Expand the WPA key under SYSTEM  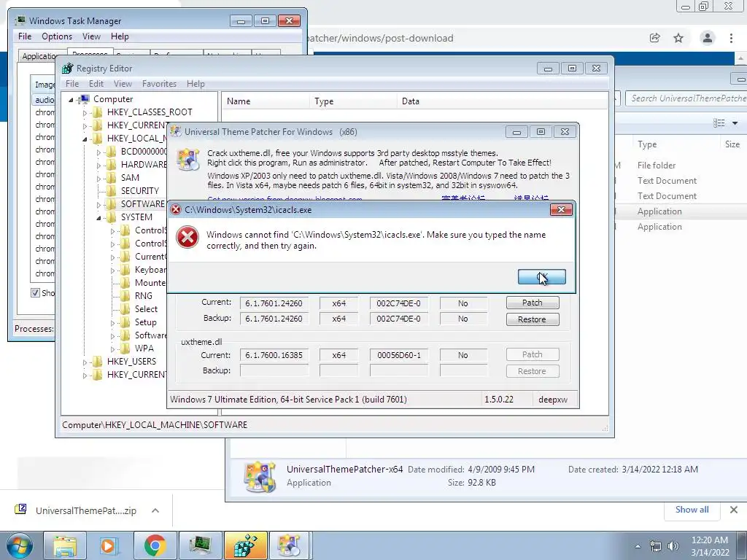(x=113, y=349)
